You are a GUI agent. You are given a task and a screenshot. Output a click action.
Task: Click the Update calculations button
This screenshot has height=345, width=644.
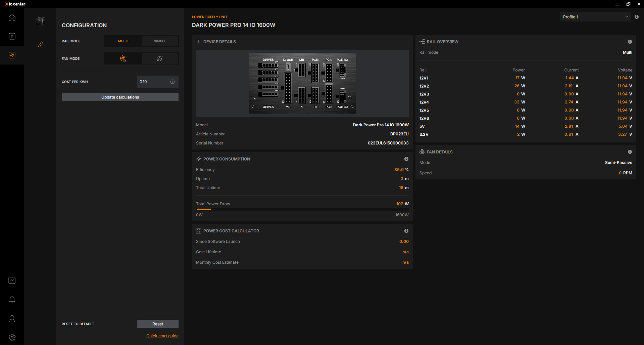pyautogui.click(x=120, y=97)
